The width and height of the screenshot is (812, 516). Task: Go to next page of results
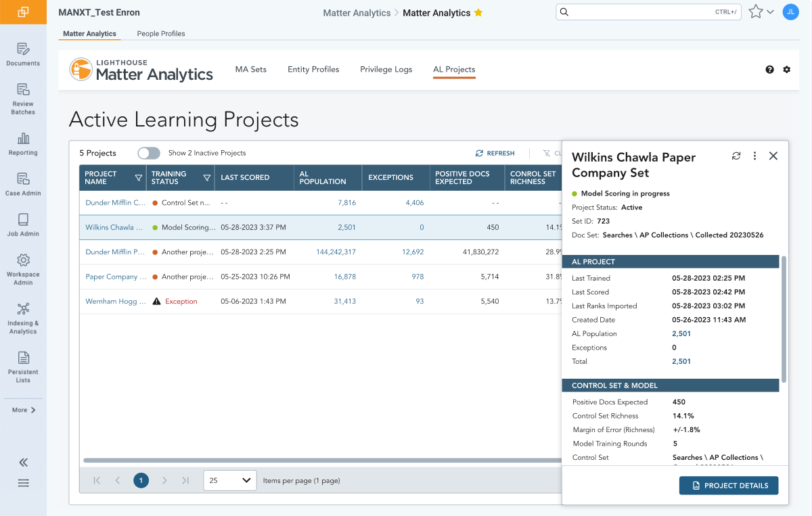point(164,480)
